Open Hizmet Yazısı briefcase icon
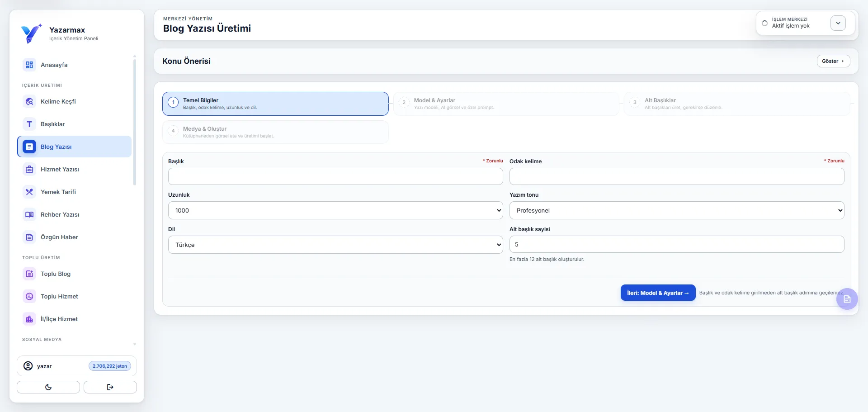The image size is (868, 412). [x=29, y=169]
